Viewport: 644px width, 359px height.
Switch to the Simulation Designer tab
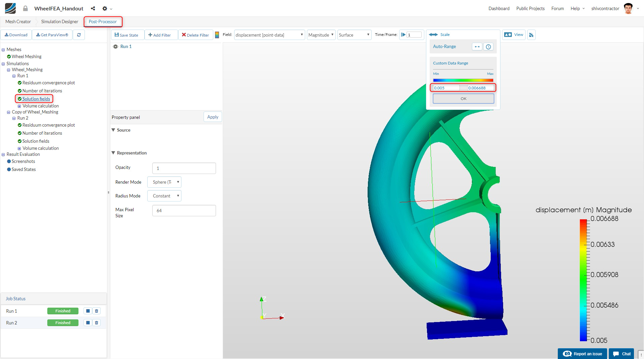60,21
